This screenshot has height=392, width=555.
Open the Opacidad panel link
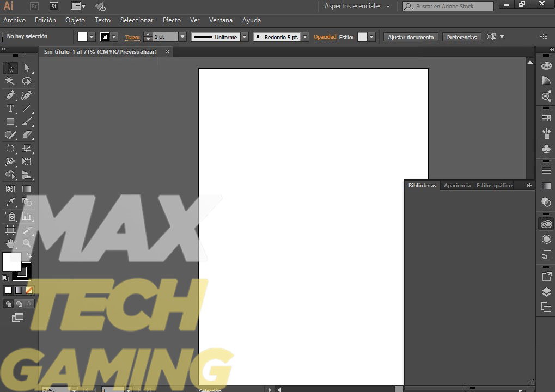(x=325, y=37)
